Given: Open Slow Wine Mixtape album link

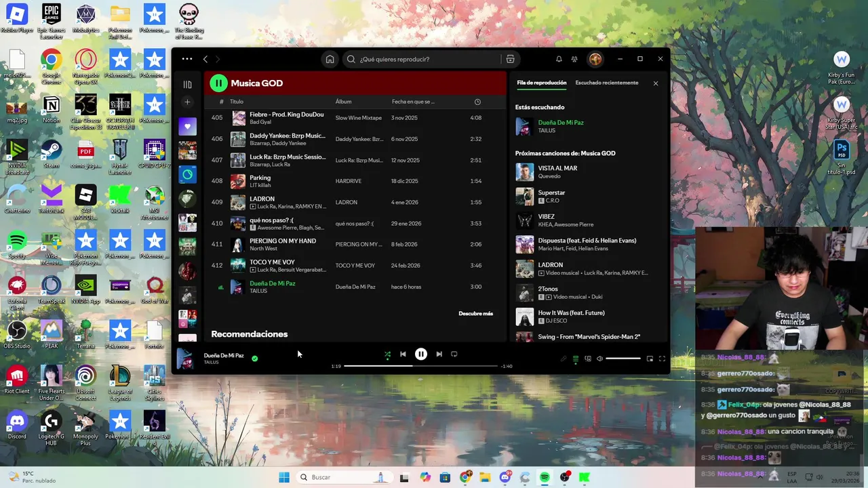Looking at the screenshot, I should [x=358, y=118].
